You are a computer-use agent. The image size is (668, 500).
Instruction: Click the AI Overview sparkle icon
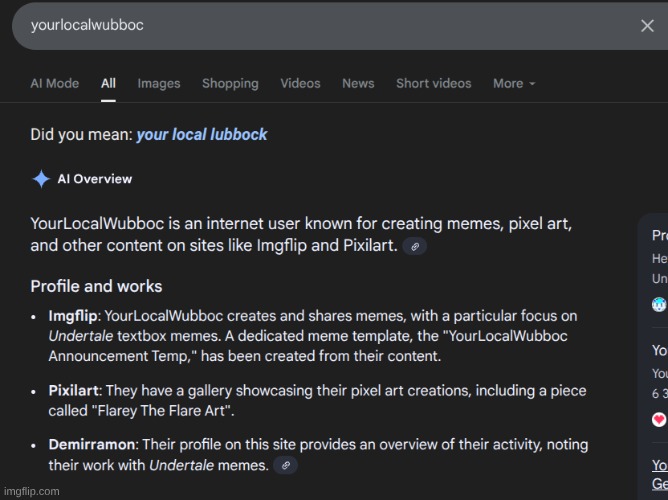41,179
